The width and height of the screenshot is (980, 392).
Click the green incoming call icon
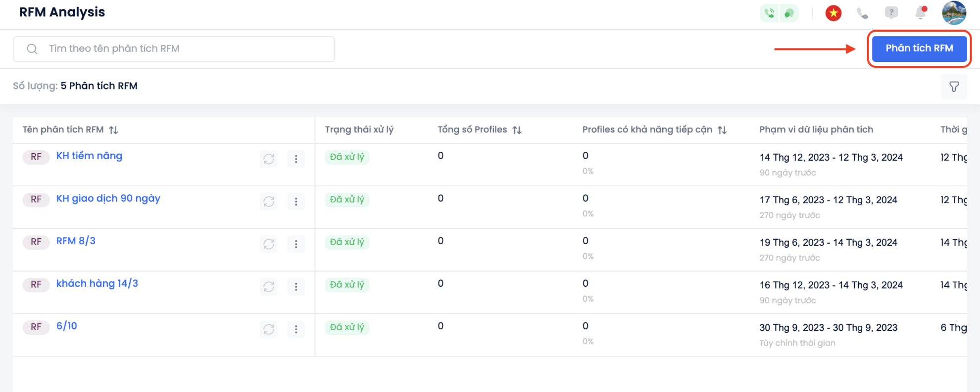tap(769, 13)
